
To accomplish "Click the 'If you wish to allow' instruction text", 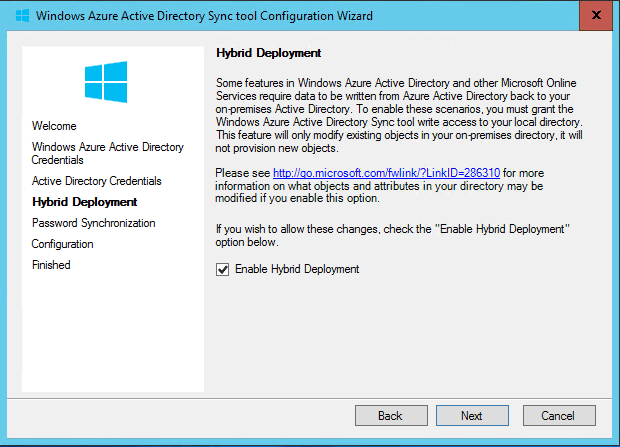I will point(393,235).
